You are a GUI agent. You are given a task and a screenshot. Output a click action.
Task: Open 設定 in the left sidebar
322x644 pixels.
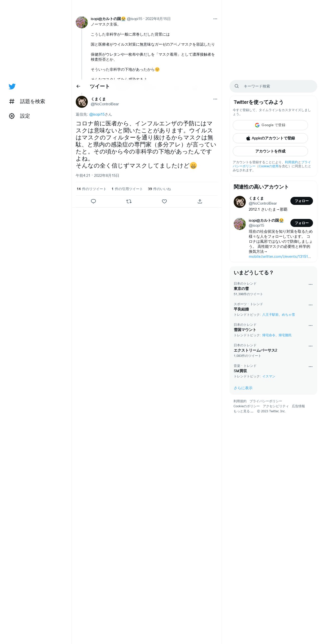pos(19,116)
